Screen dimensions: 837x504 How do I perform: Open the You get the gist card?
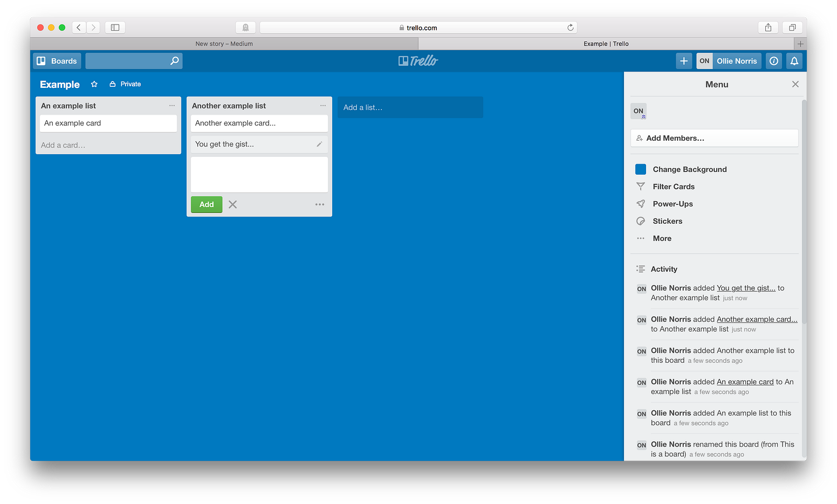[x=259, y=144]
